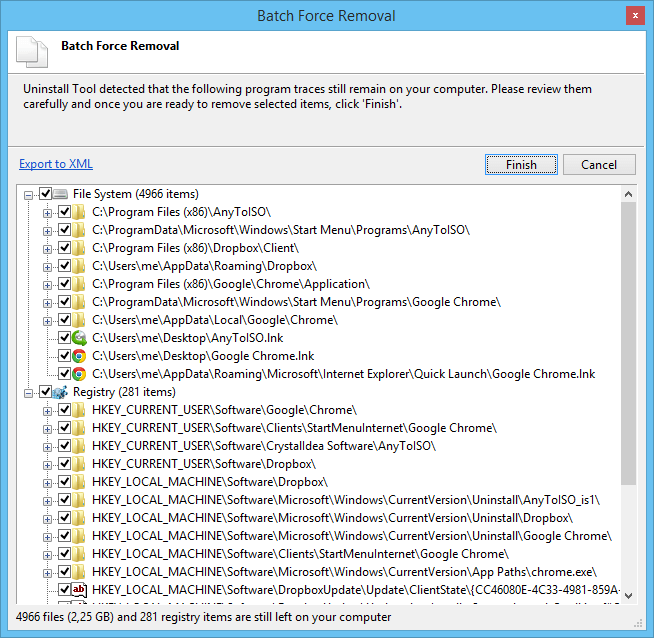Click folder icon of HKLM StartMenuInternet\Google Chrome\
The image size is (654, 638).
coord(79,554)
